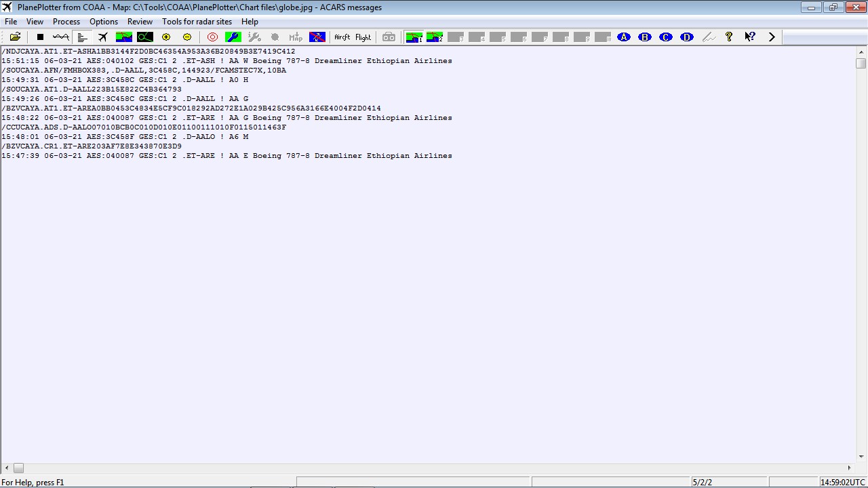This screenshot has height=488, width=868.
Task: Click the red record circle icon
Action: [212, 37]
